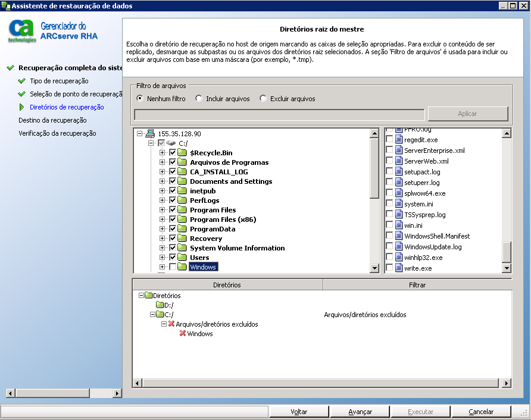Image resolution: width=531 pixels, height=420 pixels.
Task: Click the D:/ folder icon in Diretórios
Action: tap(160, 305)
